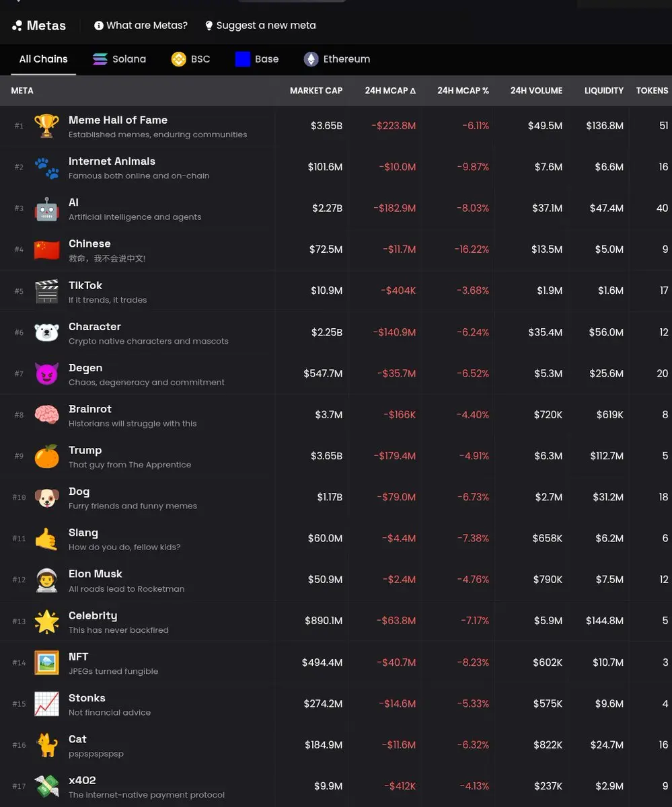Sort by the 24H MCAP Δ column header
Screen dimensions: 672x807
(390, 91)
